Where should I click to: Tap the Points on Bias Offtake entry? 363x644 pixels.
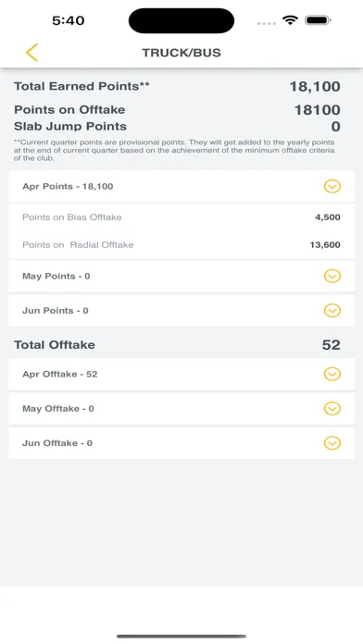point(181,217)
